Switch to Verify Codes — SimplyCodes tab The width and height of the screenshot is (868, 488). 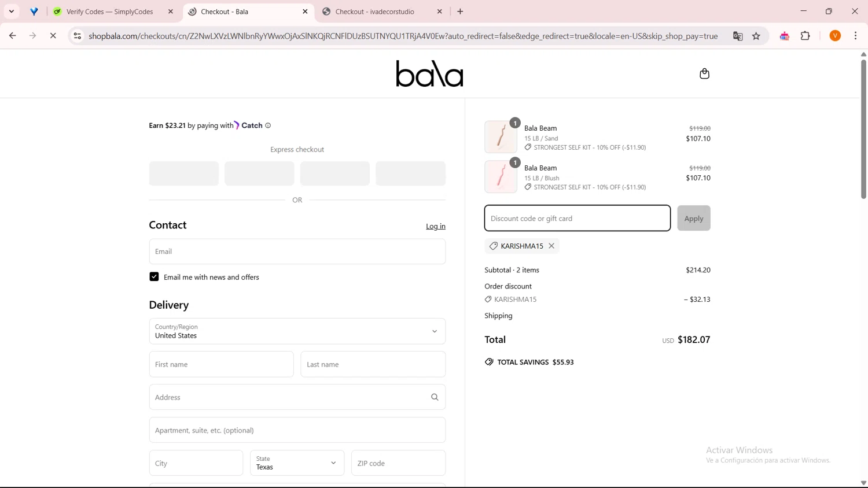110,12
